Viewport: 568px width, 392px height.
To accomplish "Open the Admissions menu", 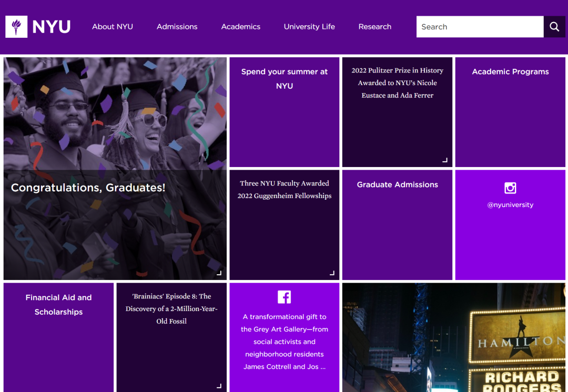I will point(177,26).
